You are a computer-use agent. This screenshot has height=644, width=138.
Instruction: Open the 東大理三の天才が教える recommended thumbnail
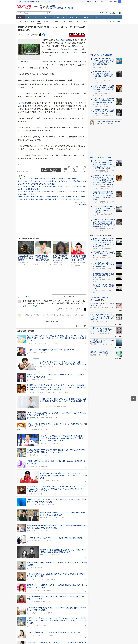pos(26,248)
